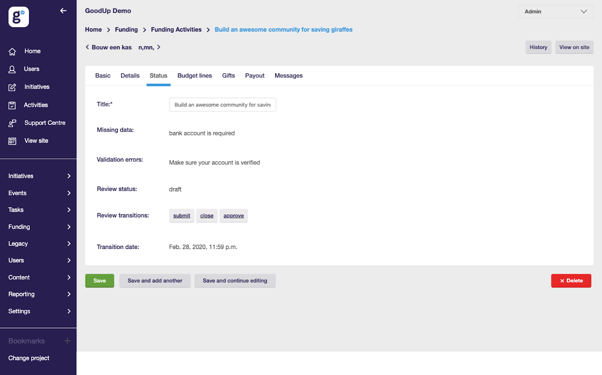
Task: Click the GoodUp Demo heading
Action: point(108,11)
